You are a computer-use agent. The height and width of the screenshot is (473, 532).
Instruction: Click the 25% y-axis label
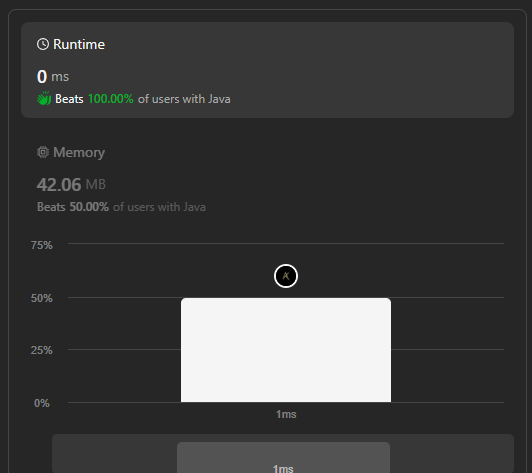[42, 350]
